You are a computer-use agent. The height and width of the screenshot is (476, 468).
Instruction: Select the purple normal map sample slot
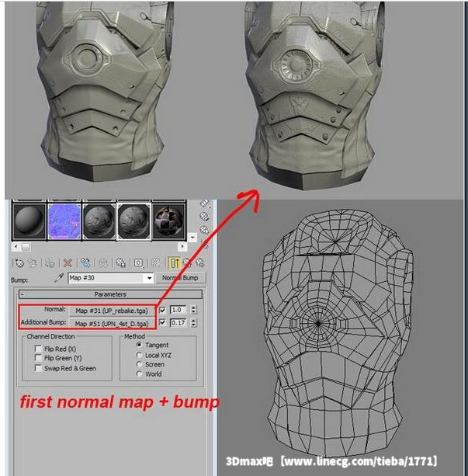click(x=64, y=221)
